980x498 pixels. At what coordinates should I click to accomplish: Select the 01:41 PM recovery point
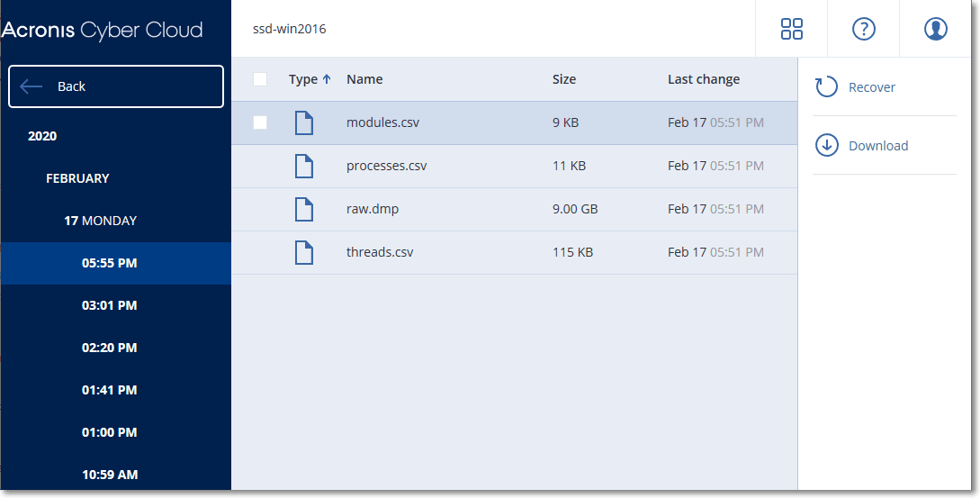(109, 390)
